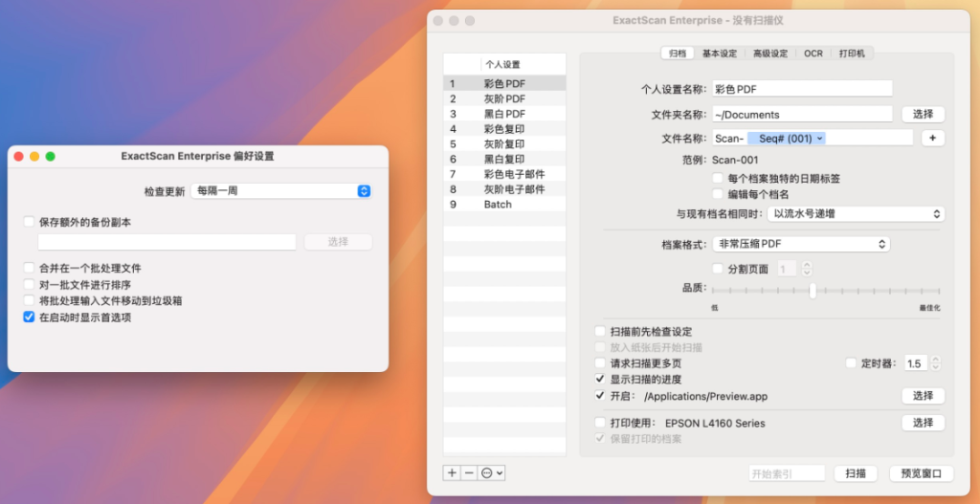
Task: Select the 灰阶 PDF profile in list
Action: [x=504, y=99]
